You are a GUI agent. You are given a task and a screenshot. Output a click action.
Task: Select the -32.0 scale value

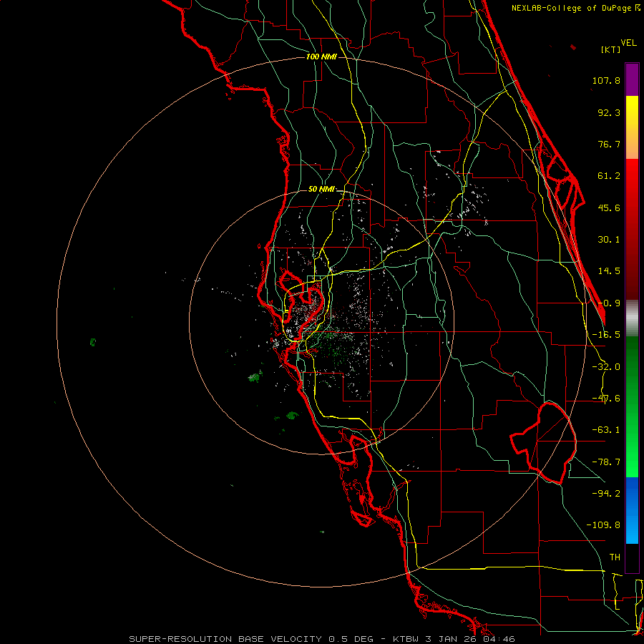click(x=606, y=367)
